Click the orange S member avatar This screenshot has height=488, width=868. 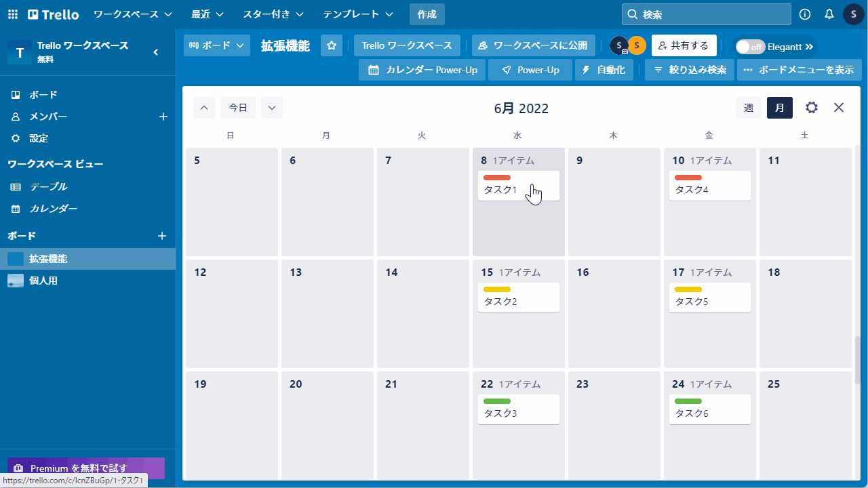point(637,45)
